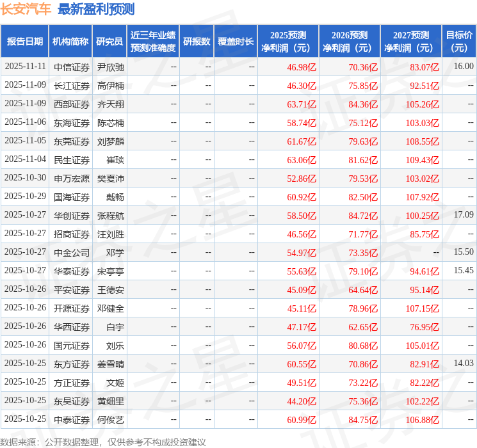Click the 长安汽车 title text

(26, 9)
